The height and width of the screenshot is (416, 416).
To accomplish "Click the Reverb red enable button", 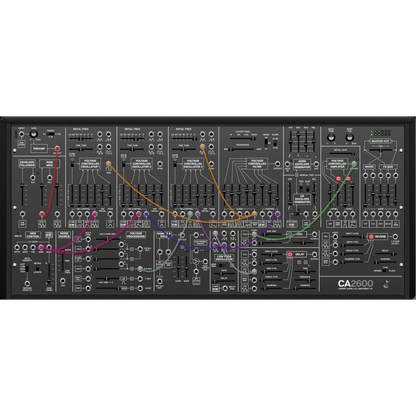I will (x=371, y=236).
